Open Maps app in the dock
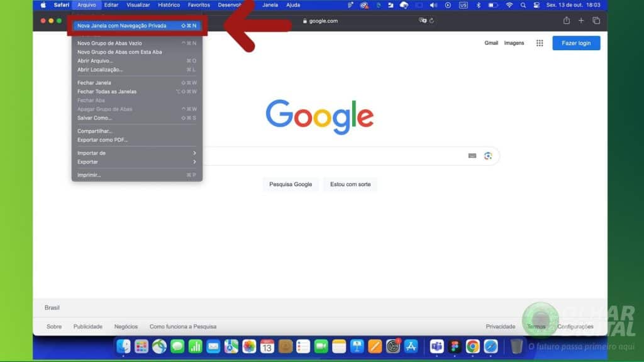Screen dimensions: 644x362 pyautogui.click(x=231, y=346)
